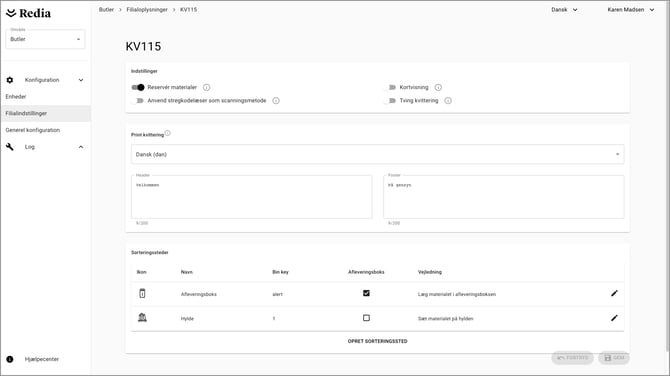Click the Afleveringsboks row icon
The width and height of the screenshot is (670, 376).
click(x=142, y=294)
